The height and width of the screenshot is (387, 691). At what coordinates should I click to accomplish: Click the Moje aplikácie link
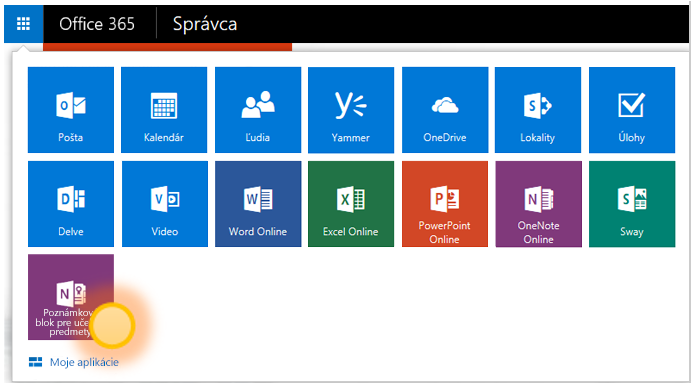(74, 362)
